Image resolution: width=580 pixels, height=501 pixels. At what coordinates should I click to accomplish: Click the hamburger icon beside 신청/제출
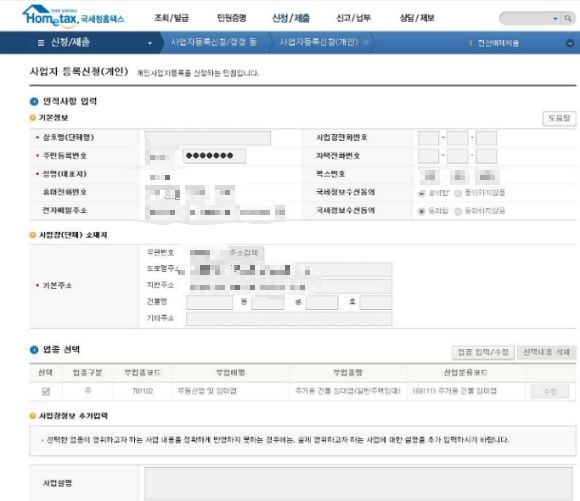tap(41, 43)
